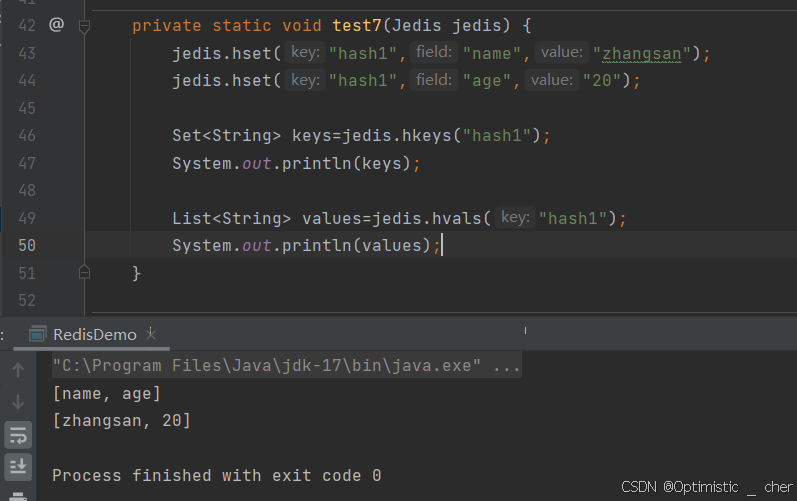Click the fold-end marker at line 51

84,273
